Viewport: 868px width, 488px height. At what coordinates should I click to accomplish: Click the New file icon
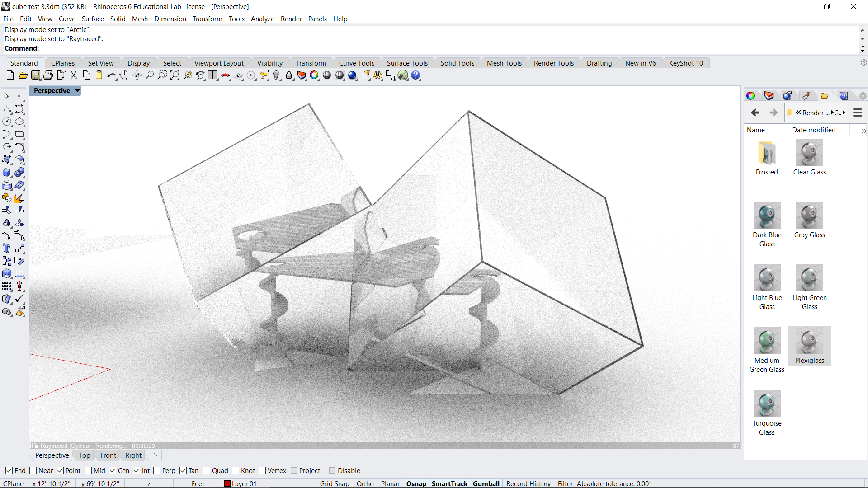tap(10, 75)
